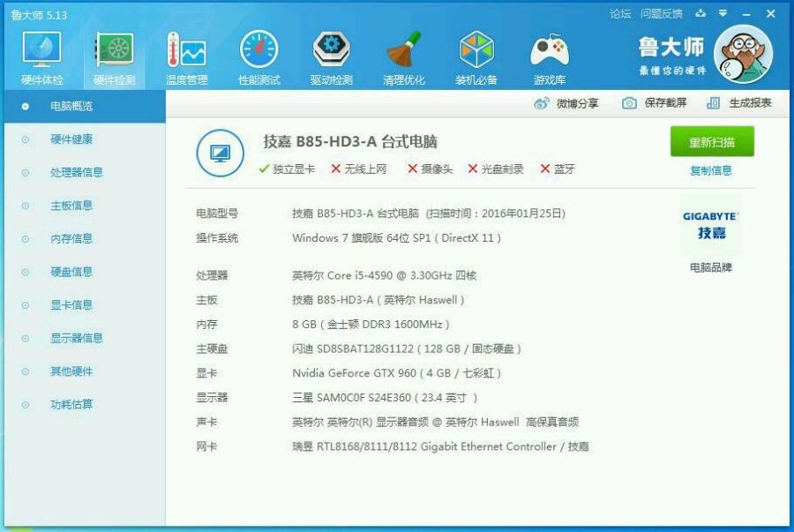Click the 鲁大师 mascot avatar

(x=743, y=54)
